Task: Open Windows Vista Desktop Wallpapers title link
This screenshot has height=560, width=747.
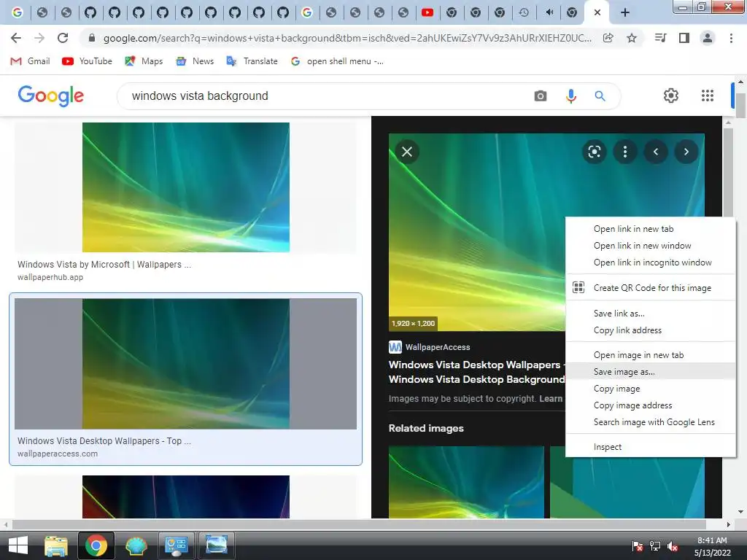Action: point(476,372)
